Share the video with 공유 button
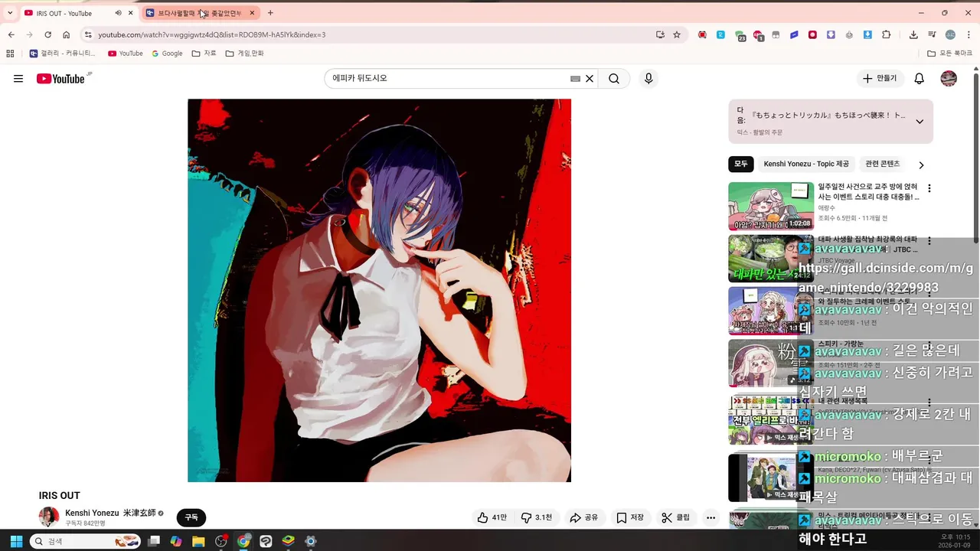Viewport: 980px width, 551px height. click(583, 517)
